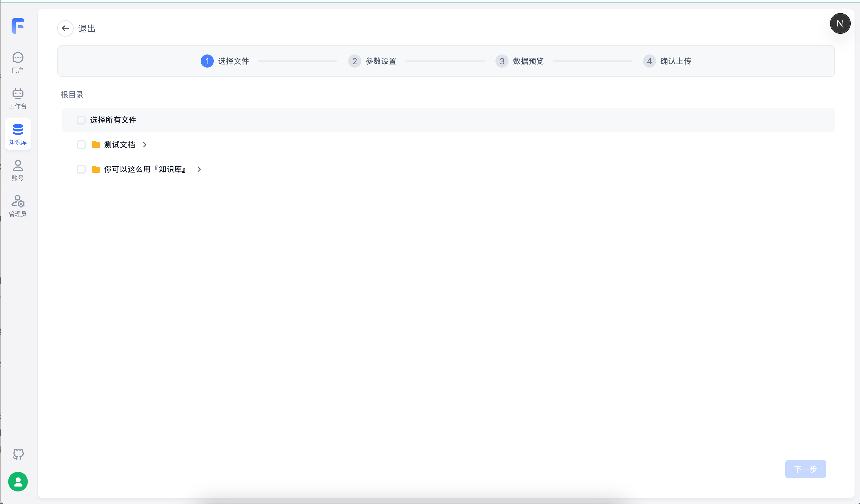The width and height of the screenshot is (860, 504).
Task: Open the 测试文档 folder name
Action: (x=119, y=145)
